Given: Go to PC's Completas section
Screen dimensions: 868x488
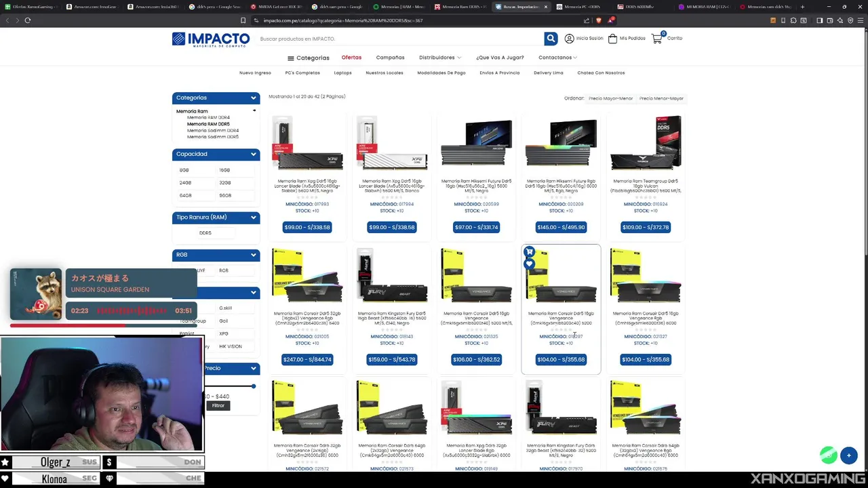Looking at the screenshot, I should pos(302,73).
